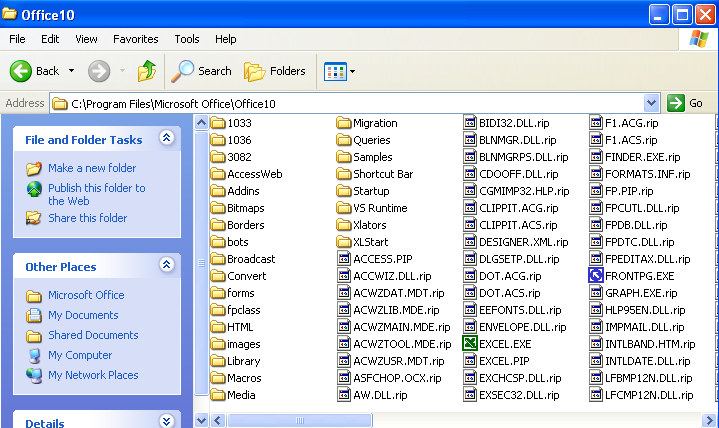Select the INTLBAND.HTM.rip file icon

(596, 344)
